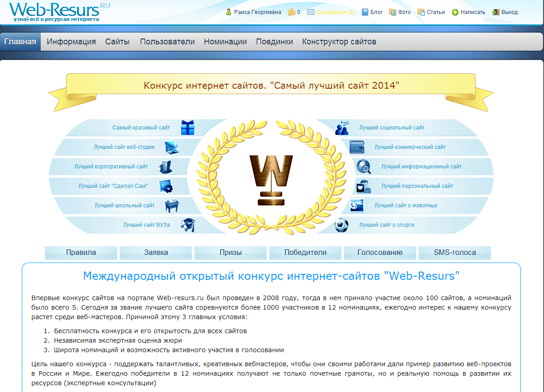Open the Раиса Георгиевна profile link
The height and width of the screenshot is (392, 544).
coord(258,12)
